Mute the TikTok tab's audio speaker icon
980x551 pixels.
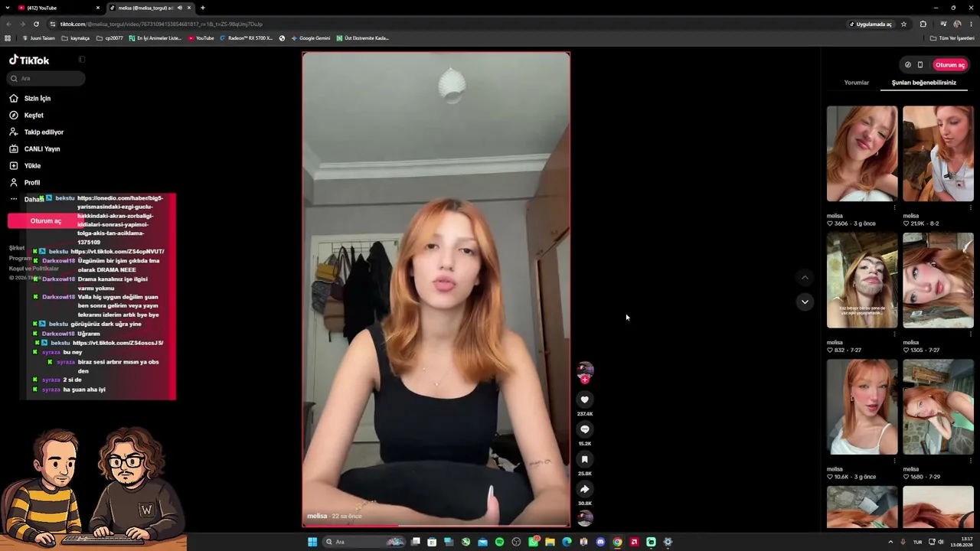tap(180, 8)
